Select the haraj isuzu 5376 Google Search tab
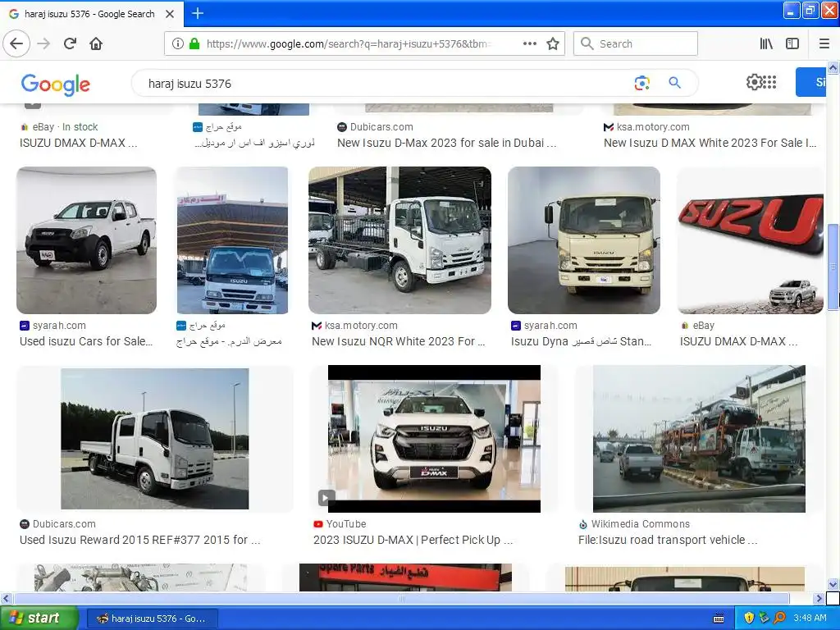The height and width of the screenshot is (630, 840). [x=90, y=14]
